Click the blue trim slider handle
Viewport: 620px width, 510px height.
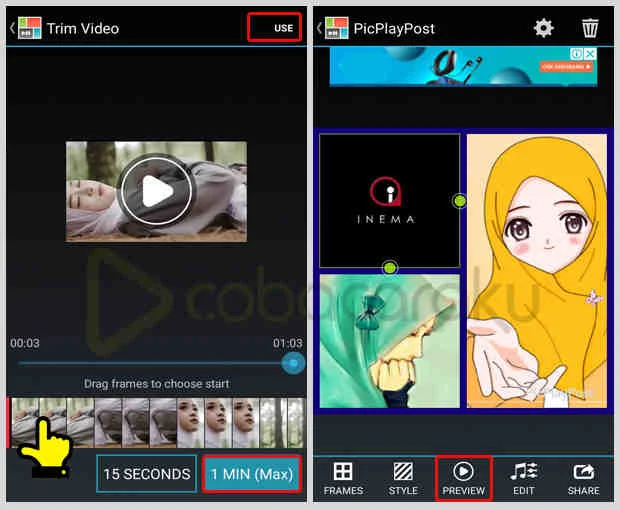click(293, 363)
